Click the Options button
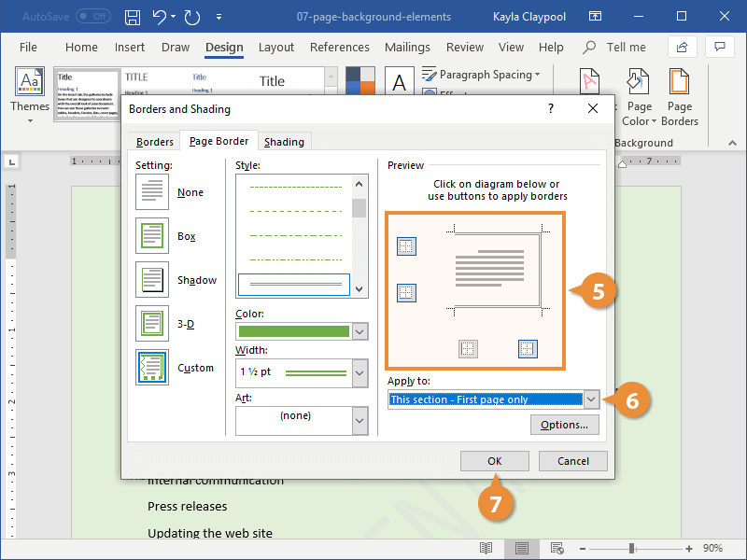This screenshot has height=560, width=747. coord(564,424)
